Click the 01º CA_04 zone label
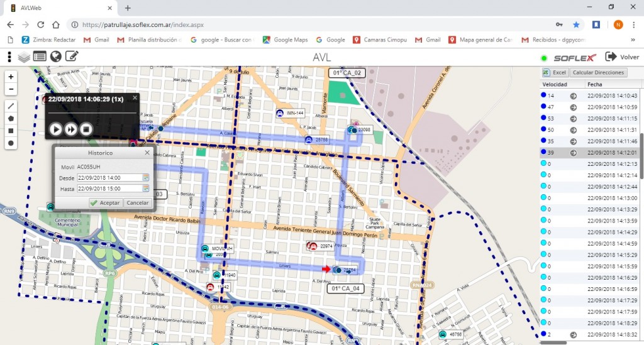644x345 pixels. coord(345,288)
